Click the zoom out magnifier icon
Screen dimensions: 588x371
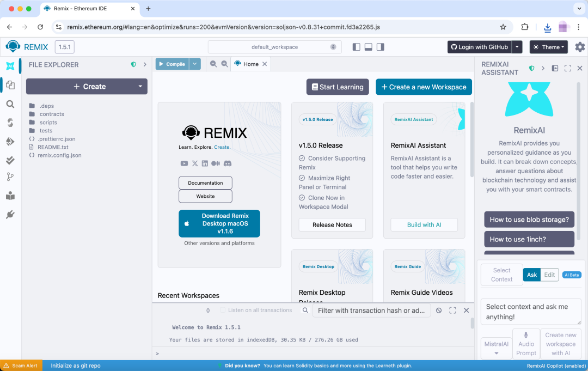(213, 64)
